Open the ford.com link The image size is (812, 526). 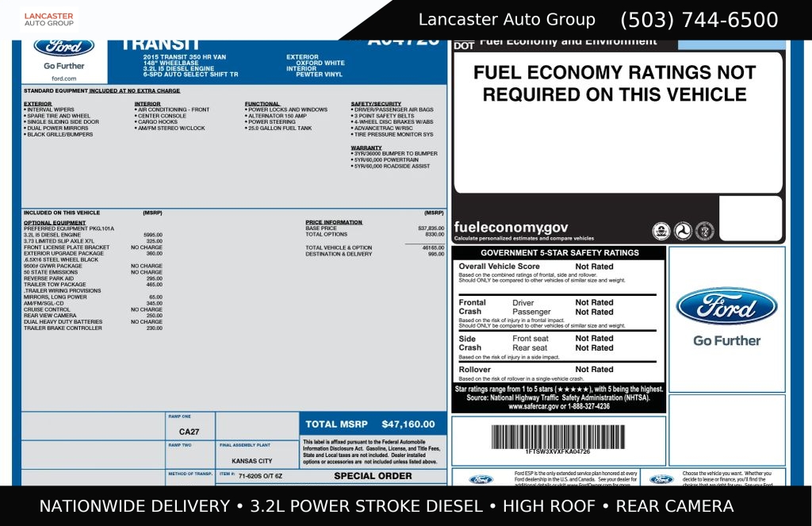(x=63, y=79)
